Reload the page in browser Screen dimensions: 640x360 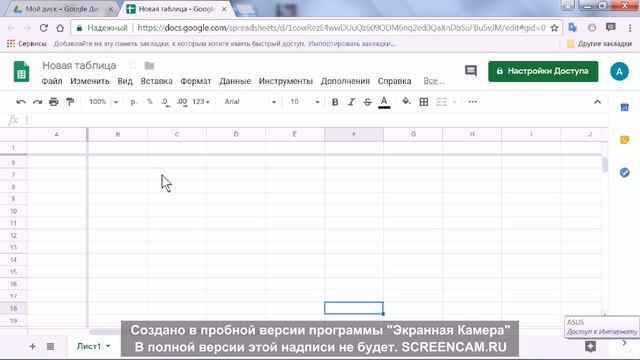(x=44, y=28)
